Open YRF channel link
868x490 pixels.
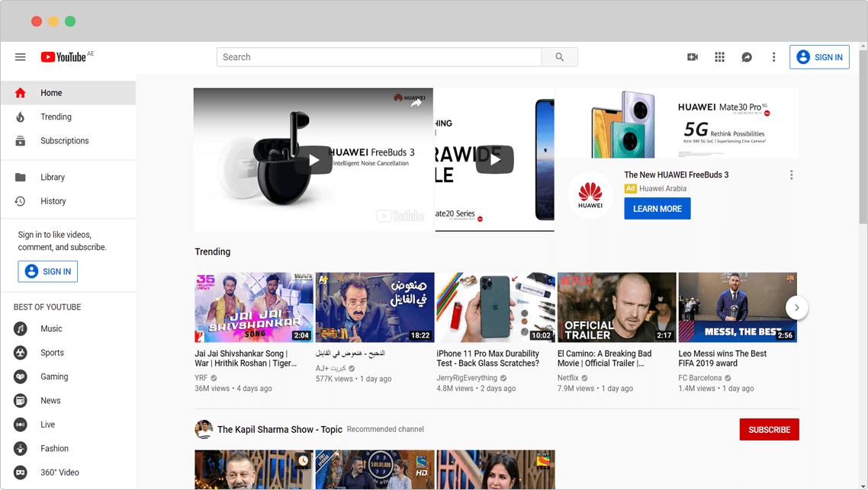click(x=201, y=378)
